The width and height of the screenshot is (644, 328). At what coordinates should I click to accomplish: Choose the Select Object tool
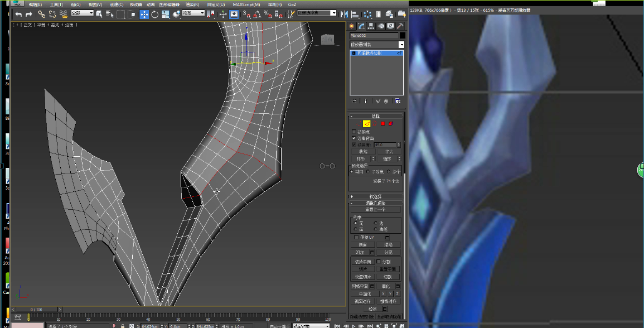click(x=99, y=15)
